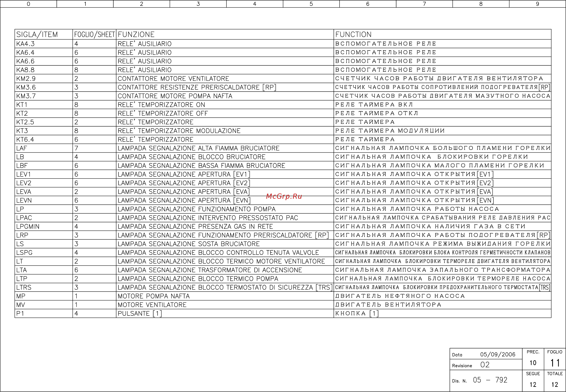Click PREC. sheet number 10
The image size is (566, 392).
(x=533, y=363)
